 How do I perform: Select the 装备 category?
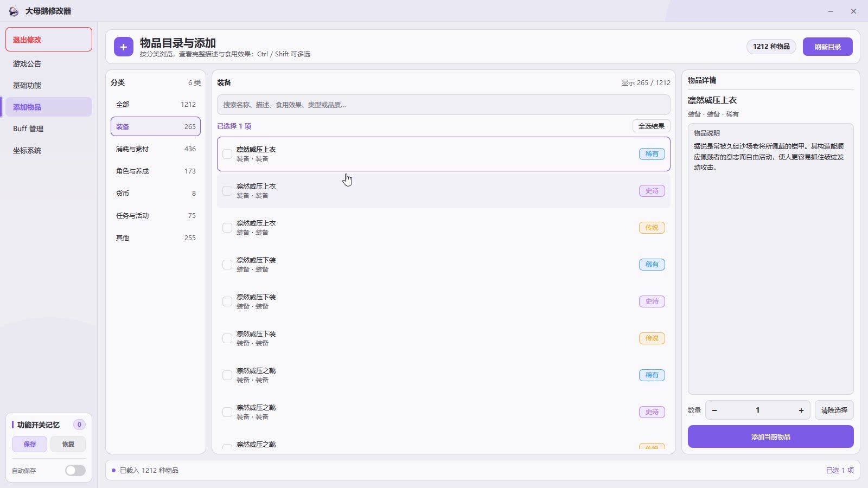pyautogui.click(x=156, y=126)
